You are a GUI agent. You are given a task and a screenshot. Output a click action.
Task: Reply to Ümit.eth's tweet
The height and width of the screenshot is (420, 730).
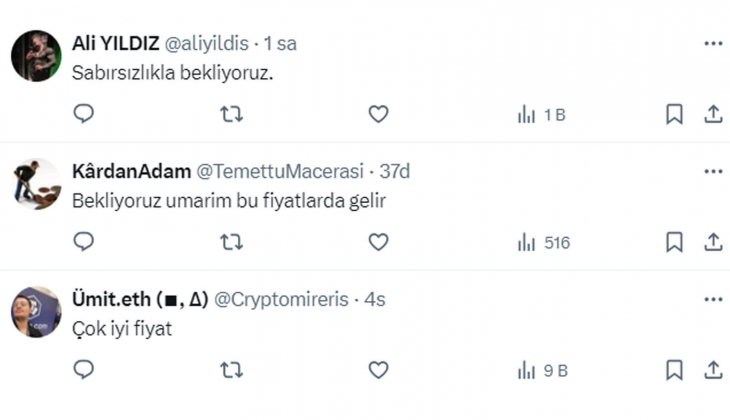click(84, 370)
